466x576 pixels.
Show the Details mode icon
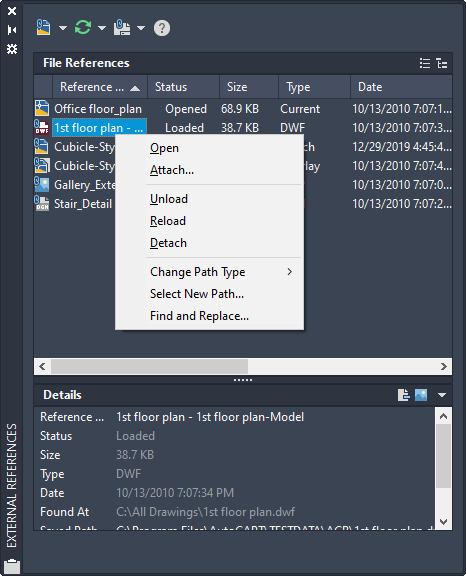coord(404,395)
